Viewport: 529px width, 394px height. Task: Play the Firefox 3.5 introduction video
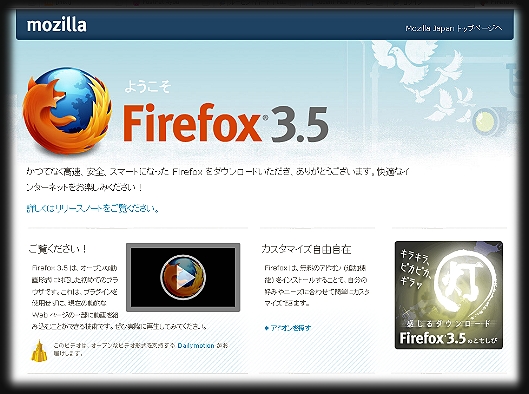click(183, 277)
